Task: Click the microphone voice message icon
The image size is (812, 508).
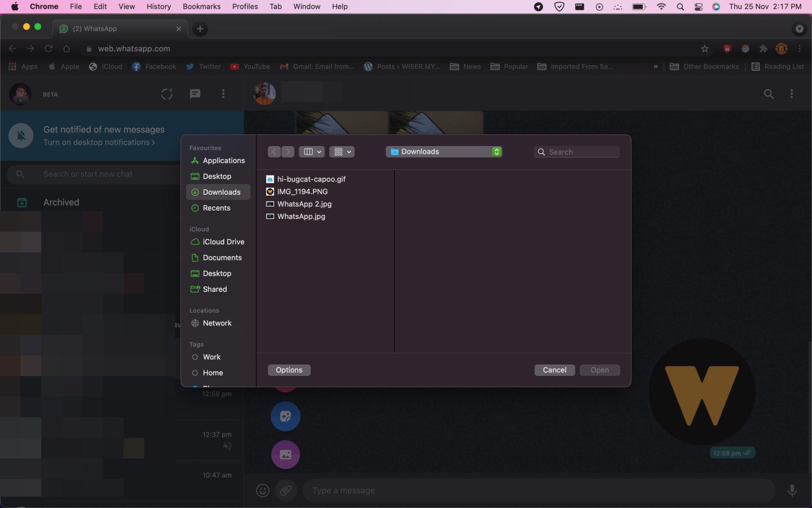Action: 792,490
